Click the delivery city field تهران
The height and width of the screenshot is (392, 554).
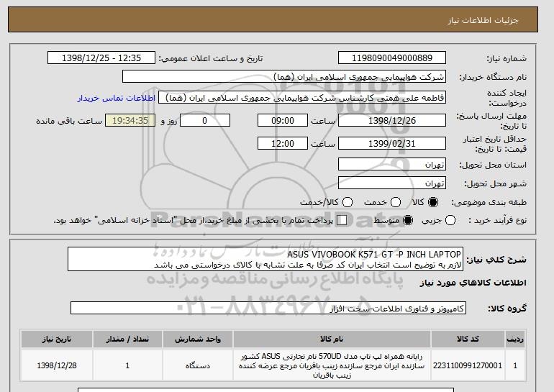click(392, 183)
